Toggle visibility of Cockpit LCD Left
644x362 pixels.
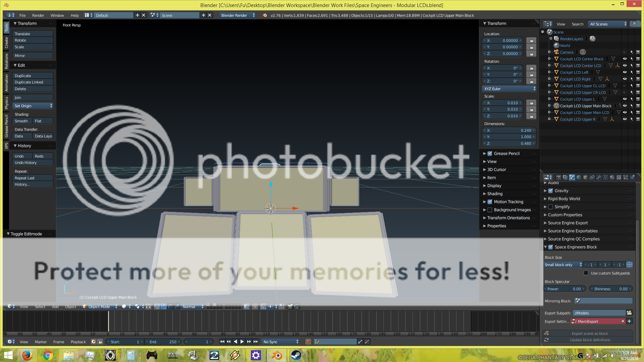[625, 72]
